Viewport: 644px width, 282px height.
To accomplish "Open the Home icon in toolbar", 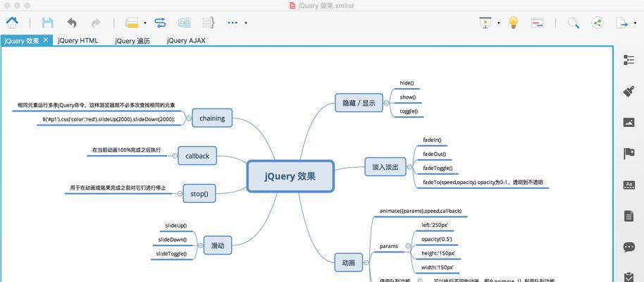I will click(x=12, y=22).
